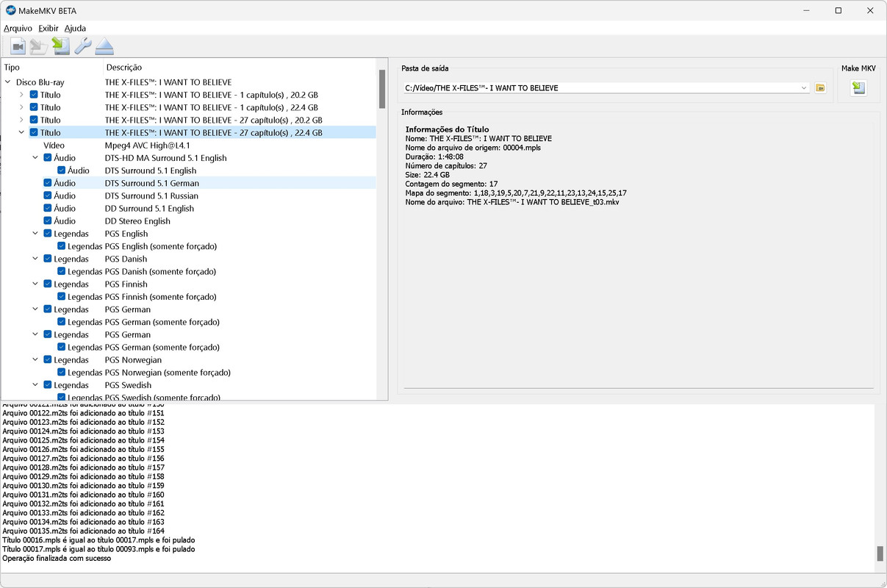This screenshot has width=887, height=588.
Task: Uncheck PGS Norwegian subtitles
Action: click(x=47, y=359)
